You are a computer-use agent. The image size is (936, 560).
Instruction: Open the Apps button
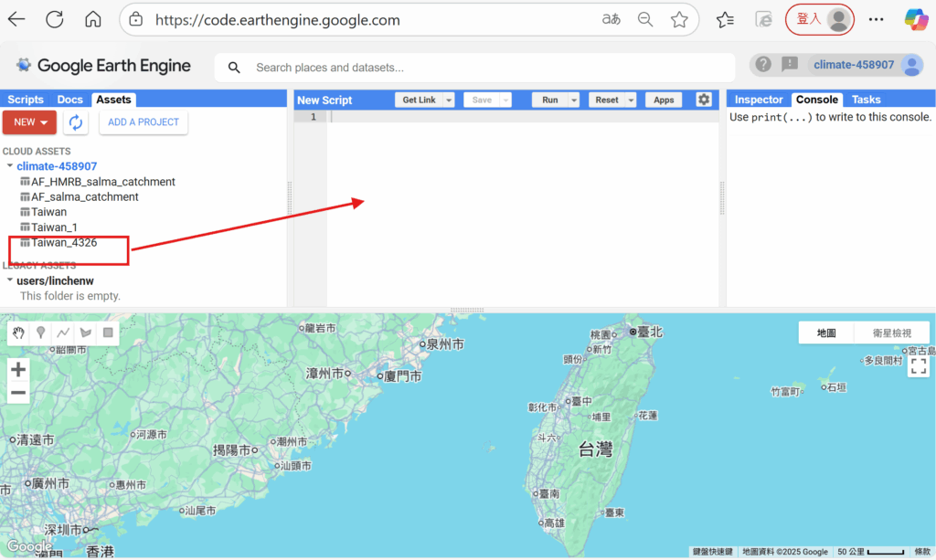tap(664, 100)
